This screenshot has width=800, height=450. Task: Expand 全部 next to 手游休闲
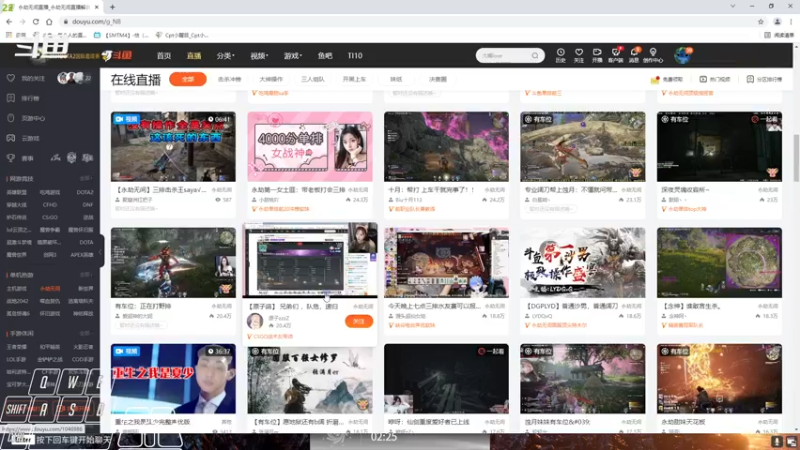(85, 334)
